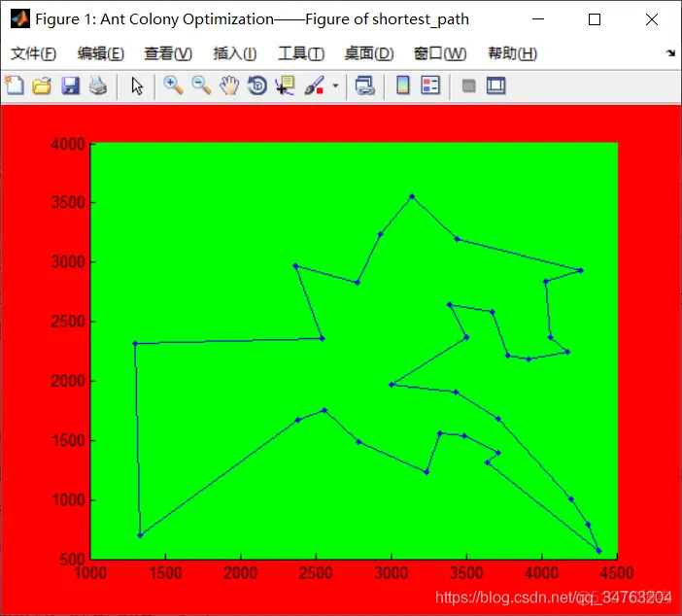Activate the Zoom In magnifier tool
The width and height of the screenshot is (682, 616).
click(x=173, y=86)
